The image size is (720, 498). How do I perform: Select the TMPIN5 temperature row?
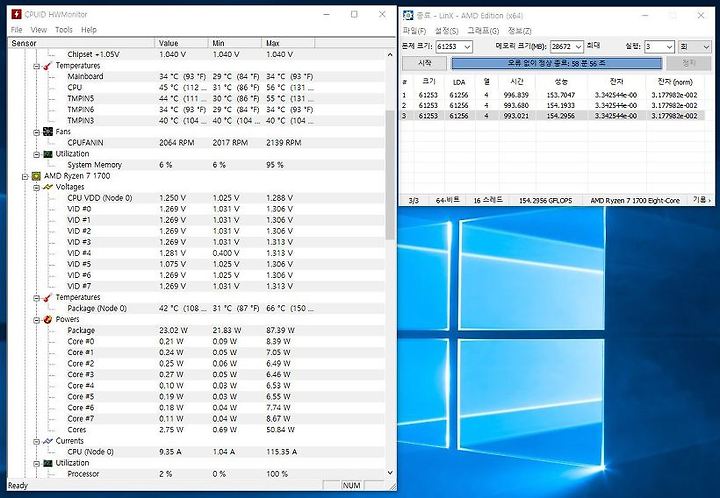tap(197, 99)
